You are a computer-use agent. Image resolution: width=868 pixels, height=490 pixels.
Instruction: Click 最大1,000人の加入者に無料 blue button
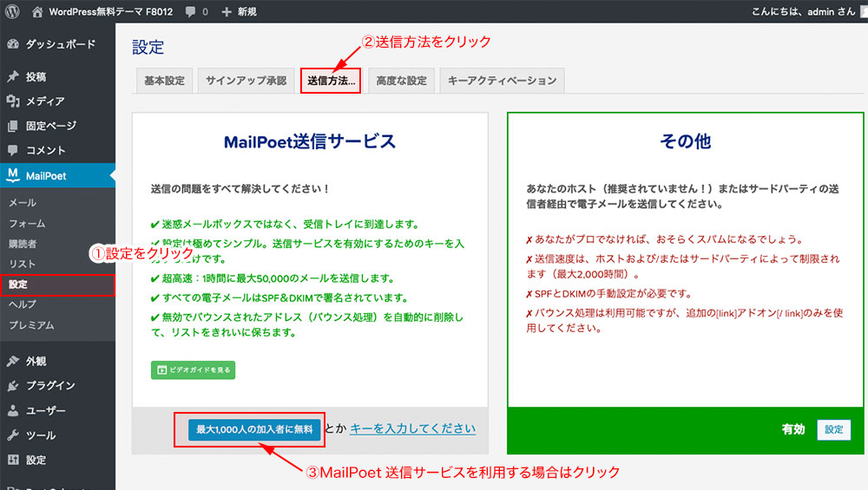(254, 429)
